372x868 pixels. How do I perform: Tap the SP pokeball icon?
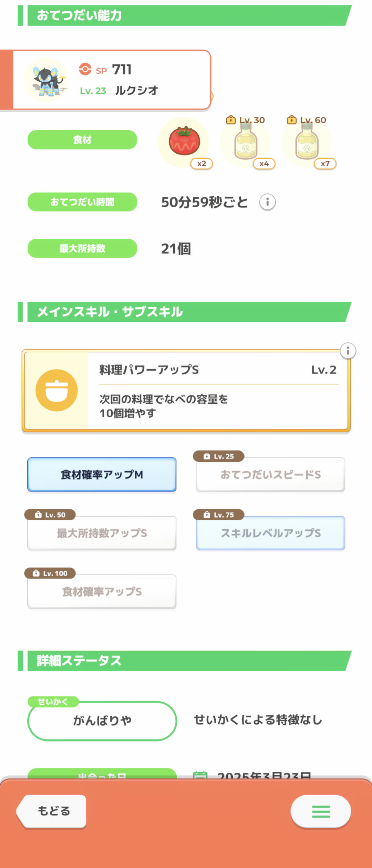coord(85,69)
